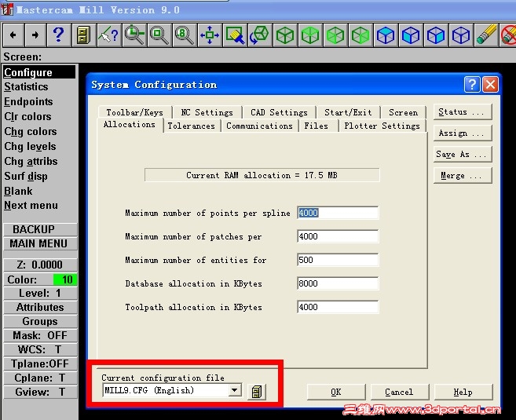
Task: Click the Zoom 0.8 magnifier icon
Action: 185,35
